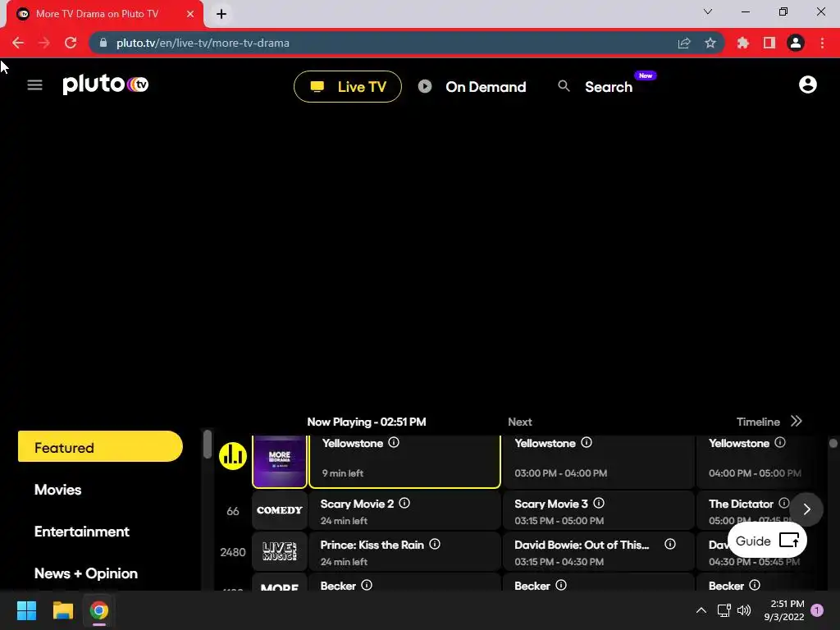Show info for Yellowstone now playing
840x630 pixels.
pyautogui.click(x=394, y=442)
